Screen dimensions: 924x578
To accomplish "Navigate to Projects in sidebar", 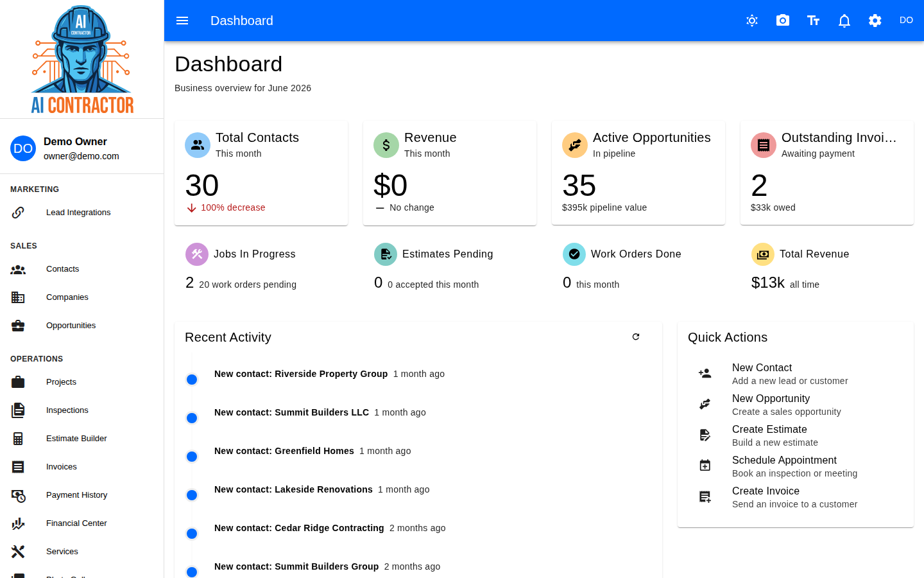I will [x=82, y=382].
